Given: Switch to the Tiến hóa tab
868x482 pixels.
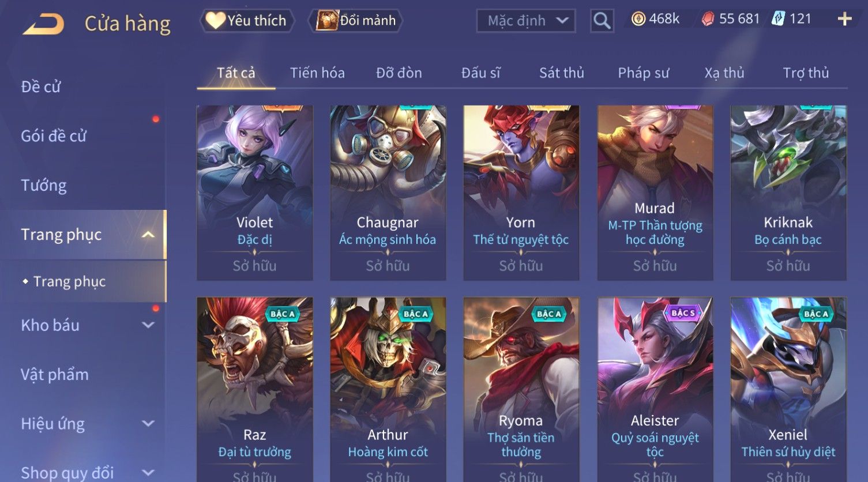Looking at the screenshot, I should pos(317,73).
